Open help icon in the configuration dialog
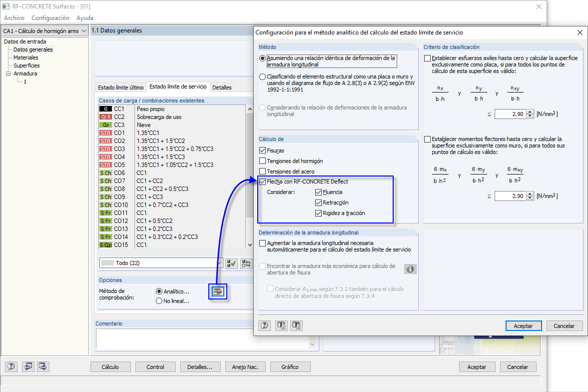 [264, 325]
